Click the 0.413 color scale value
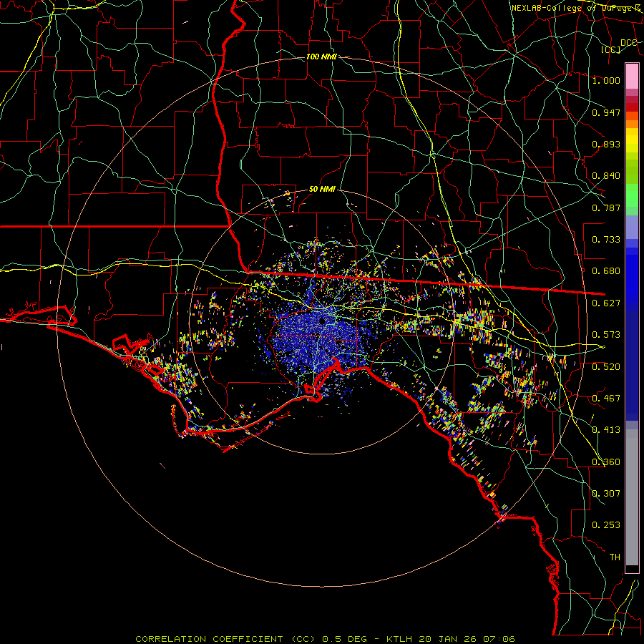Image resolution: width=644 pixels, height=644 pixels. point(606,430)
